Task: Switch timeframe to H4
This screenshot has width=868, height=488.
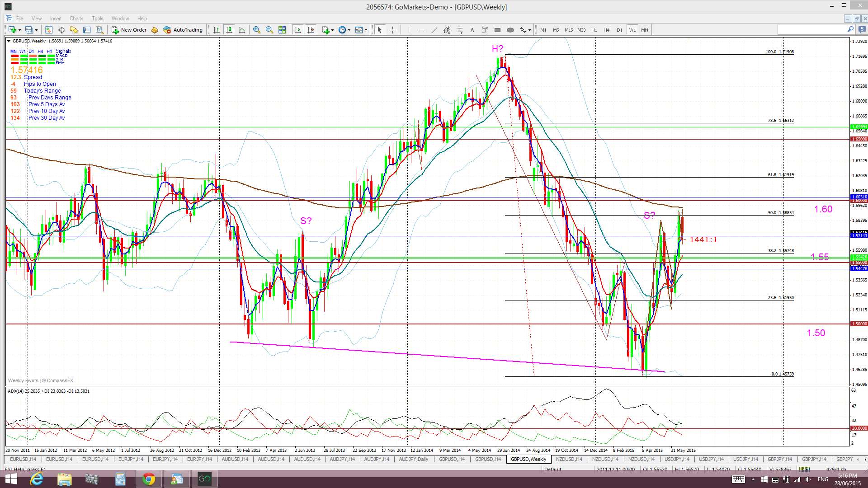Action: coord(606,30)
